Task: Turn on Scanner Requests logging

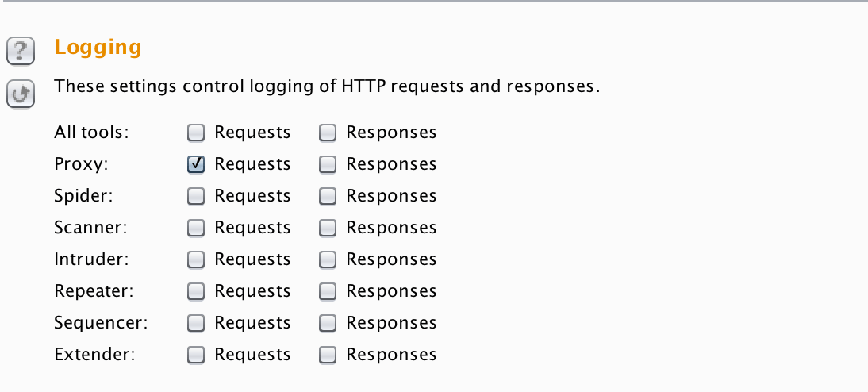Action: [x=195, y=228]
